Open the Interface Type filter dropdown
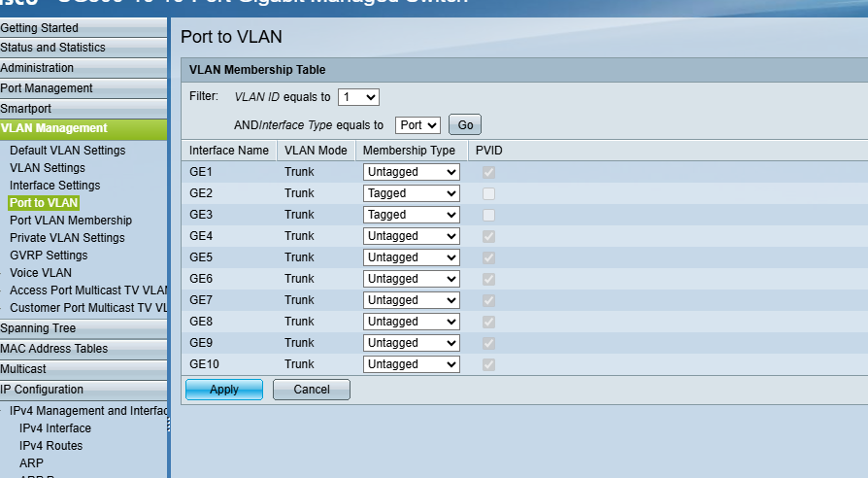868x478 pixels. point(417,125)
